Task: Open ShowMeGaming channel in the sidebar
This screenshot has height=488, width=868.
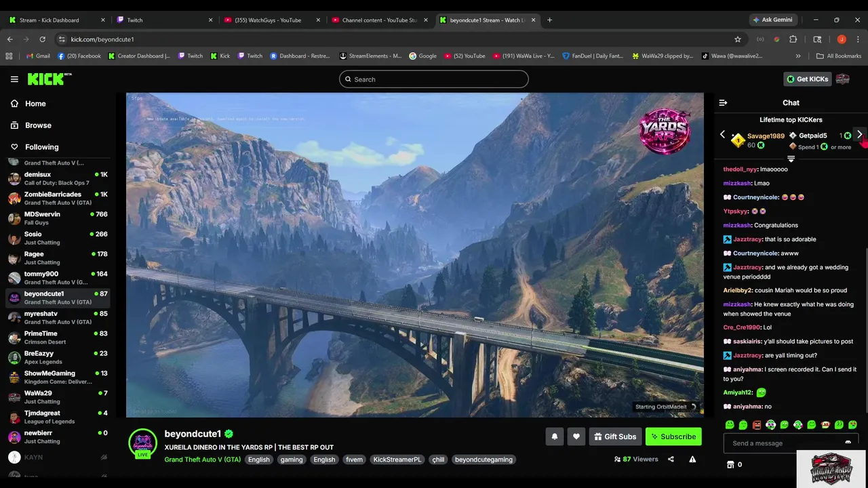Action: (57, 378)
